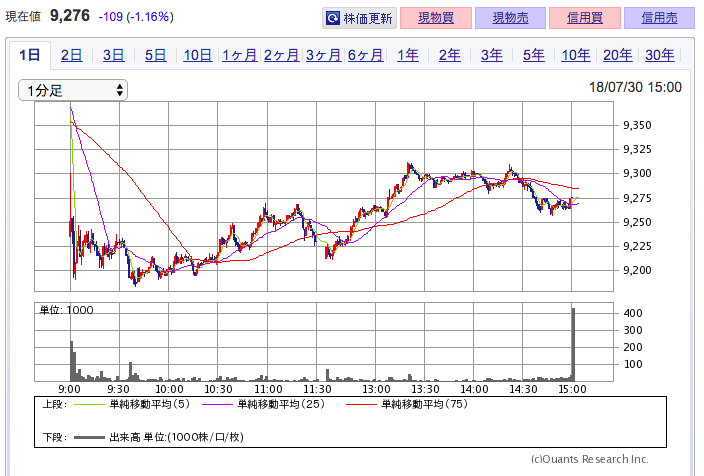704x476 pixels.
Task: Click the 単純移動平均(5) legend entry
Action: 132,404
